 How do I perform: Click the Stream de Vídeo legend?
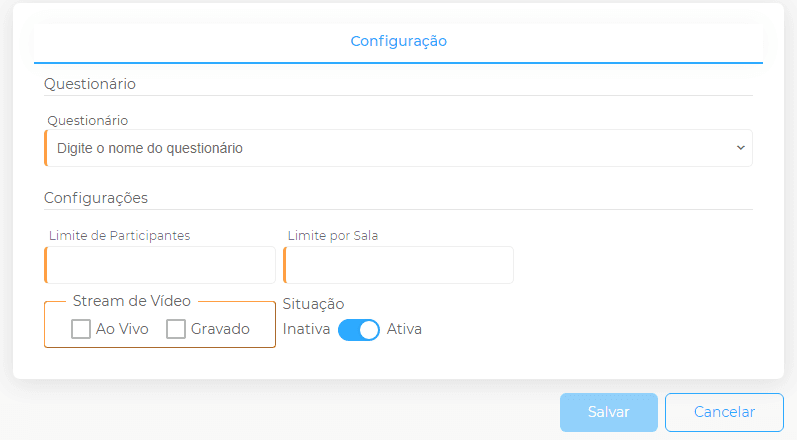(x=132, y=301)
